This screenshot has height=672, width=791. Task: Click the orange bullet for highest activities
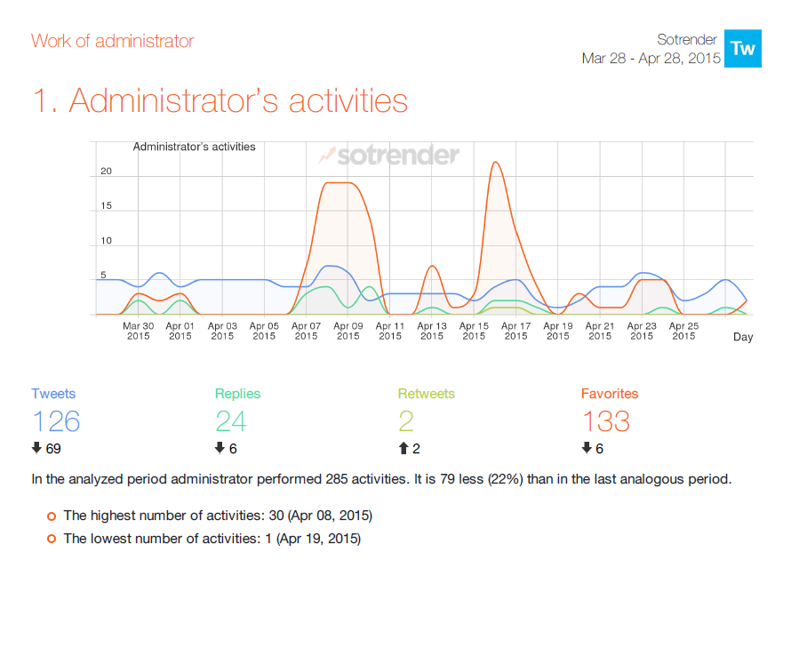click(52, 516)
